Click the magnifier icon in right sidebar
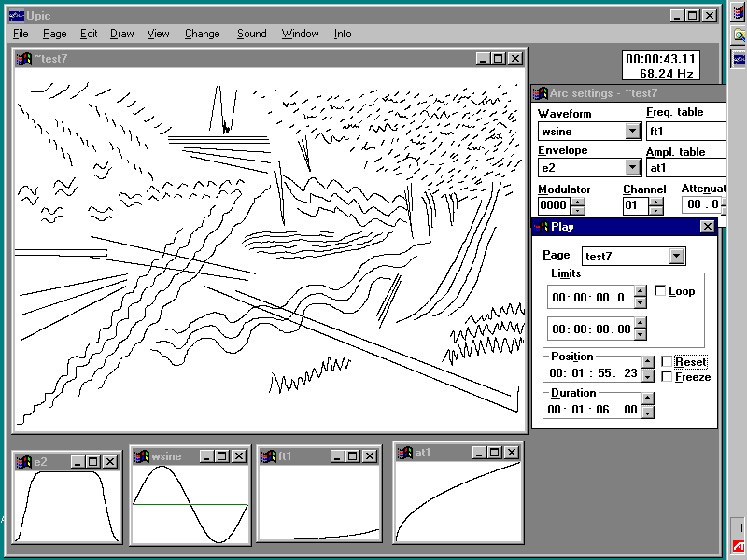747x560 pixels. click(739, 35)
